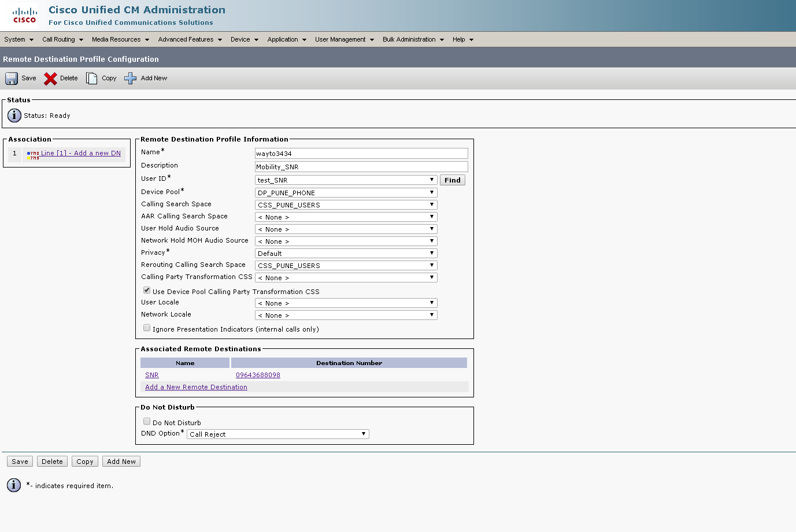
Task: Open the Network Locale dropdown
Action: [346, 315]
